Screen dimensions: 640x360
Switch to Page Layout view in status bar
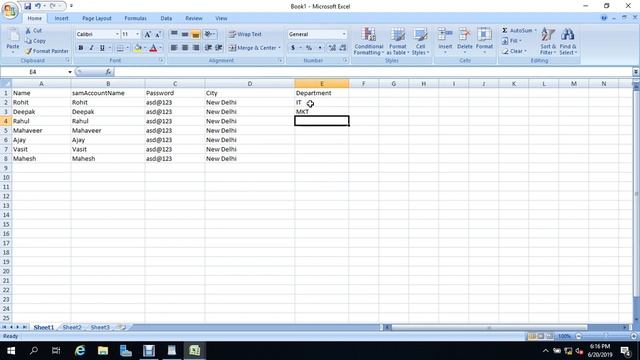(x=541, y=336)
